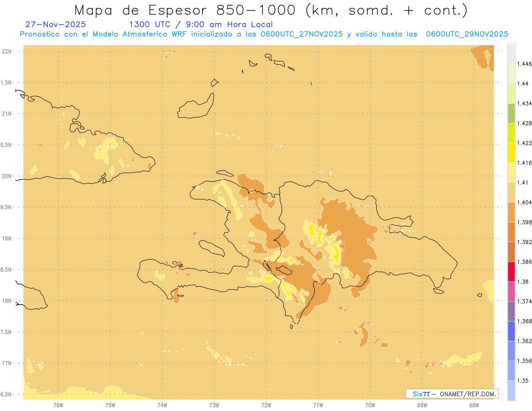Click the latitude label '22N'
The height and width of the screenshot is (411, 532).
pyautogui.click(x=7, y=51)
